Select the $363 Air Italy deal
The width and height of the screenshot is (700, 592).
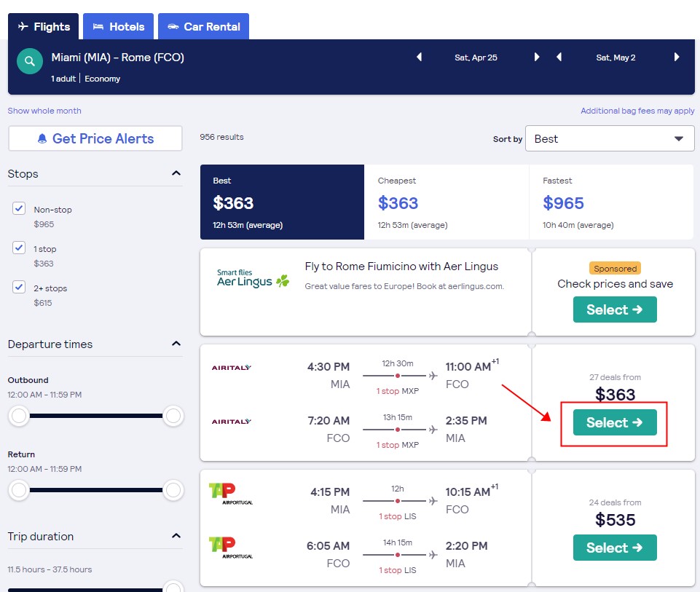[x=615, y=422]
